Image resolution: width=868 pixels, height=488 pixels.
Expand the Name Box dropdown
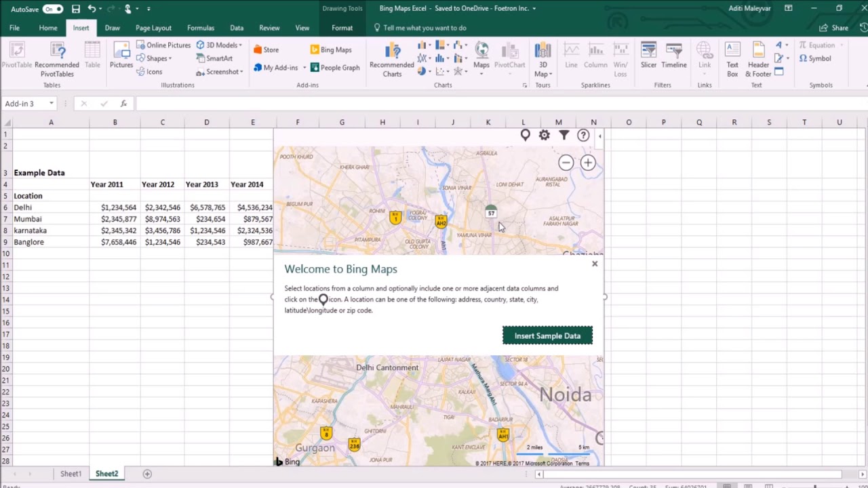pyautogui.click(x=51, y=104)
